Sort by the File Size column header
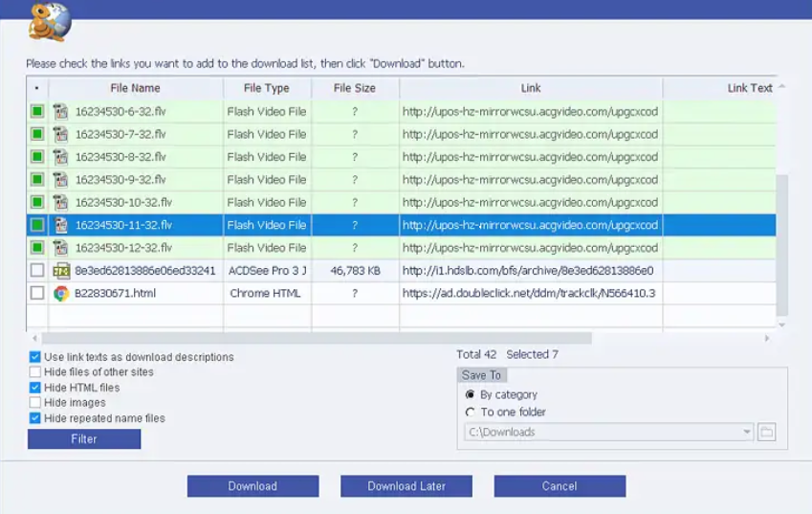The image size is (812, 514). (355, 88)
